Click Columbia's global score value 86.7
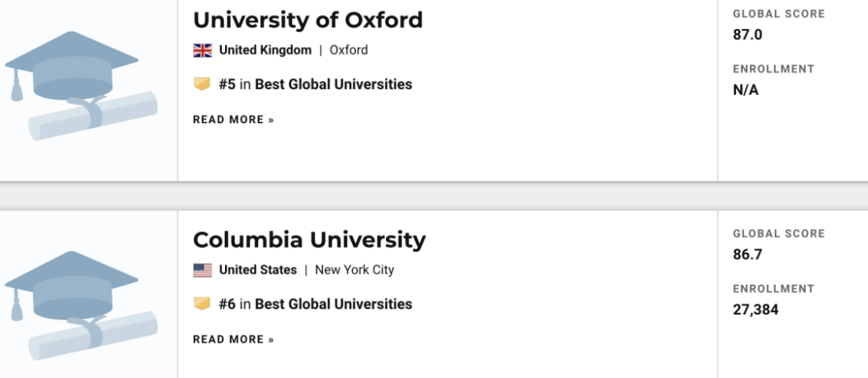The height and width of the screenshot is (378, 868). [x=748, y=254]
